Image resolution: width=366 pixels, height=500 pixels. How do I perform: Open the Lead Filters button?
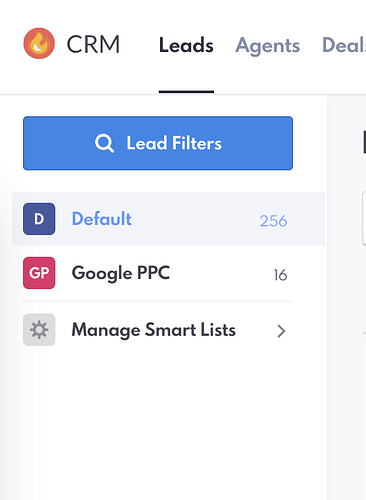(x=158, y=143)
